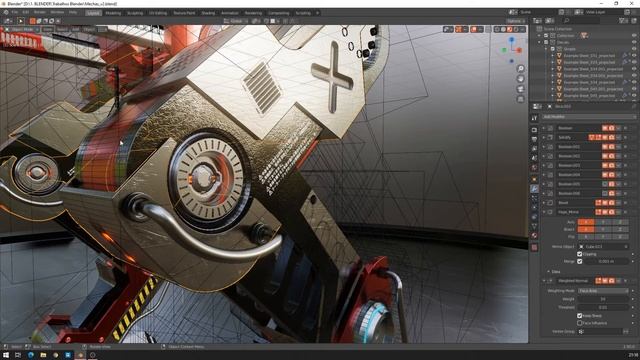Toggle the camera view gizmo button
Screen dimensions: 640x360
tap(520, 89)
